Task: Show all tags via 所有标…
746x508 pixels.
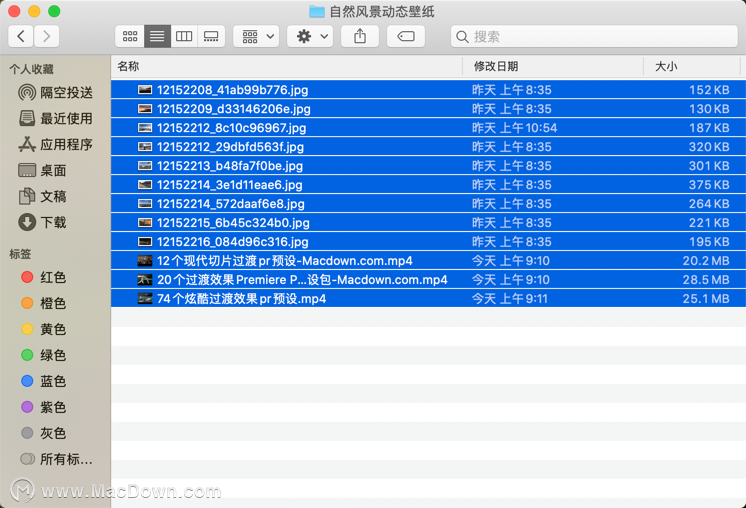Action: [56, 459]
